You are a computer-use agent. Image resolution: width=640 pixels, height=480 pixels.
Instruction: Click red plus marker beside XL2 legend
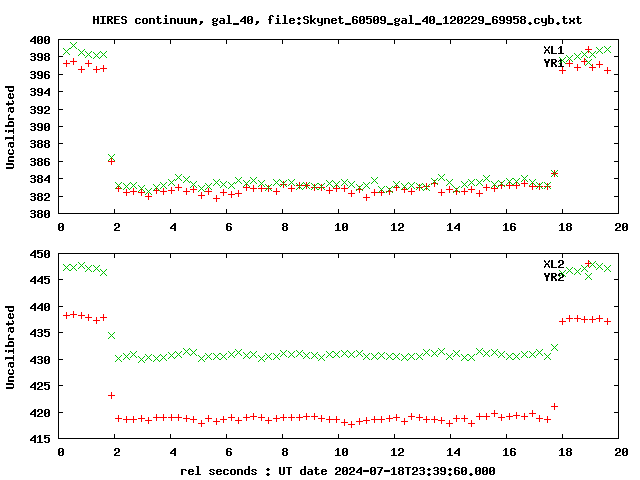tap(588, 264)
